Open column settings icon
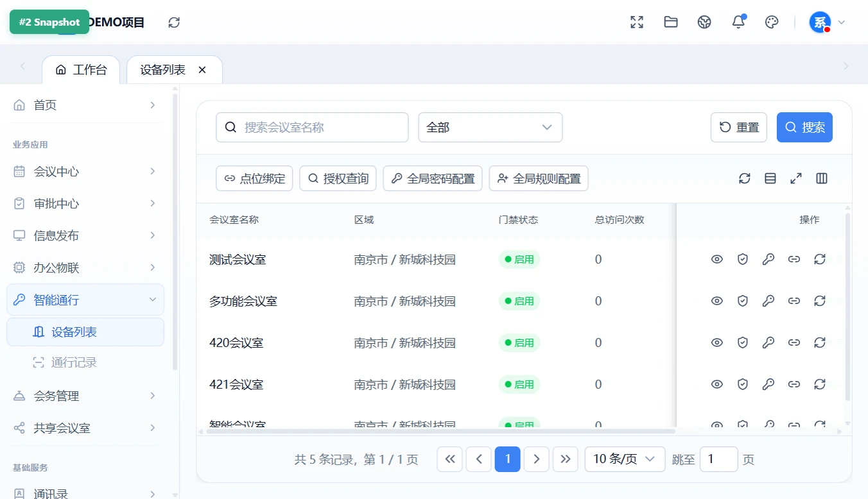Screen dimensions: 868x499 822,178
